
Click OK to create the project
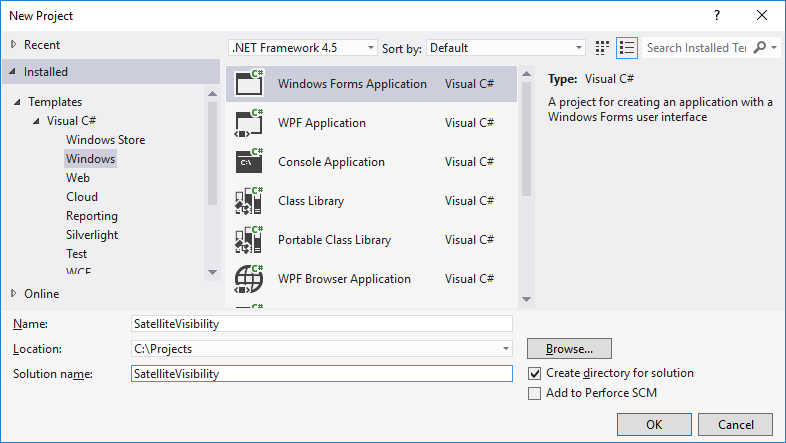point(654,424)
